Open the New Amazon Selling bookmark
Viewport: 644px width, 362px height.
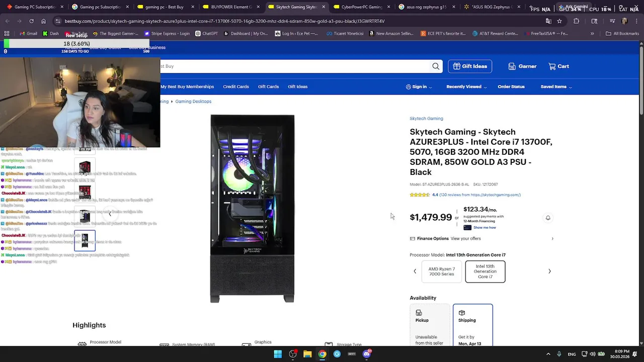pos(391,34)
